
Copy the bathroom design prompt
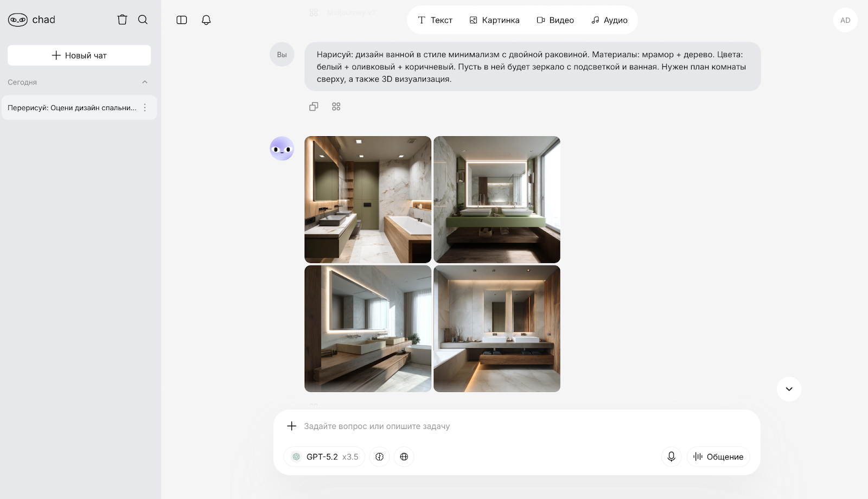point(314,106)
